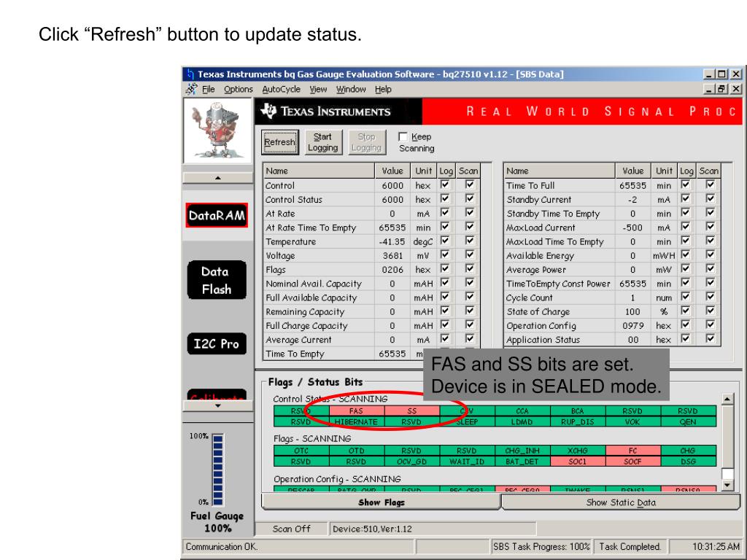This screenshot has width=747, height=560.
Task: Click the Value column header in right table
Action: (x=632, y=171)
